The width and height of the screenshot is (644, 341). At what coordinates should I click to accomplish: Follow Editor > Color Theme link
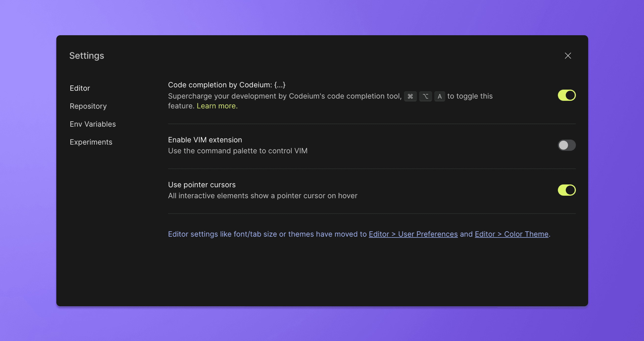pyautogui.click(x=511, y=234)
